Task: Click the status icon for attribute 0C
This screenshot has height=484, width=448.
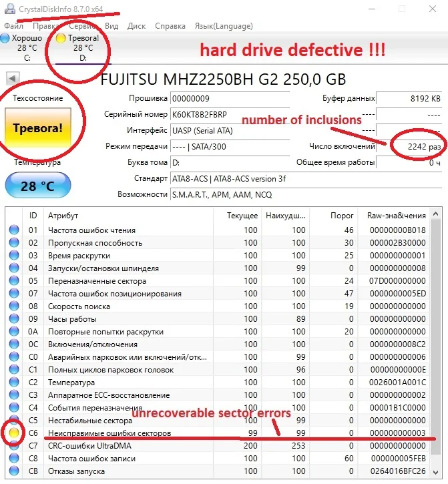Action: pos(14,344)
